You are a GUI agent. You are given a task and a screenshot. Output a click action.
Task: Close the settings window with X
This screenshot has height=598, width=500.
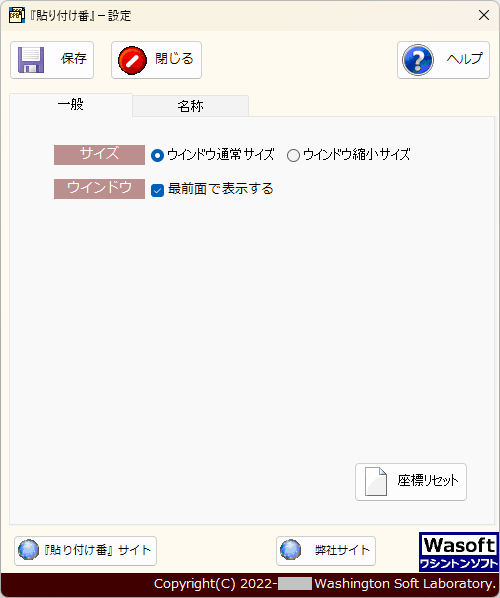[x=484, y=15]
